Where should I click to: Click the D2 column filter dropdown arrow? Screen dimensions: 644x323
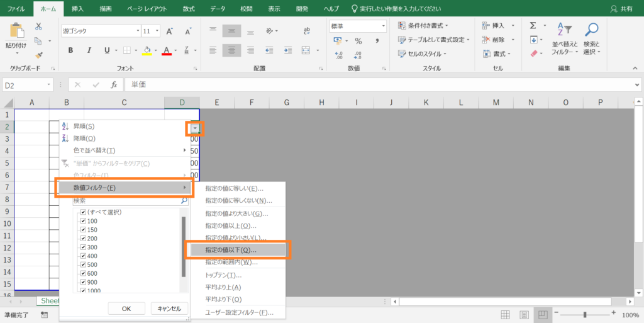pos(195,128)
